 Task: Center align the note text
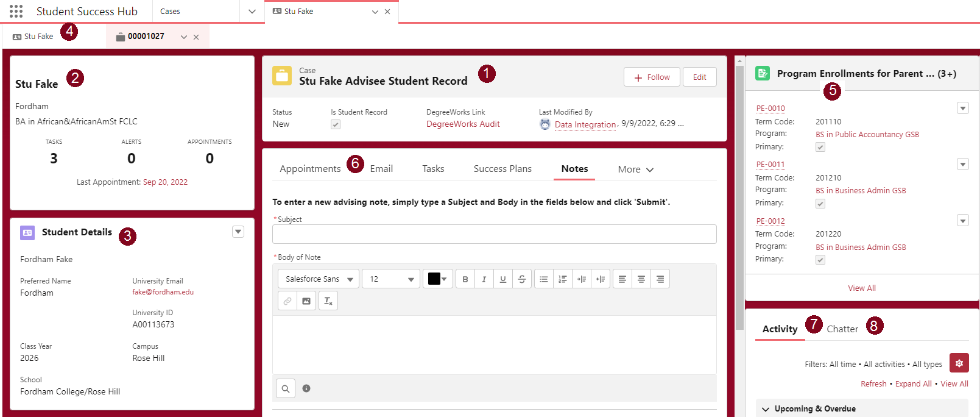[641, 279]
